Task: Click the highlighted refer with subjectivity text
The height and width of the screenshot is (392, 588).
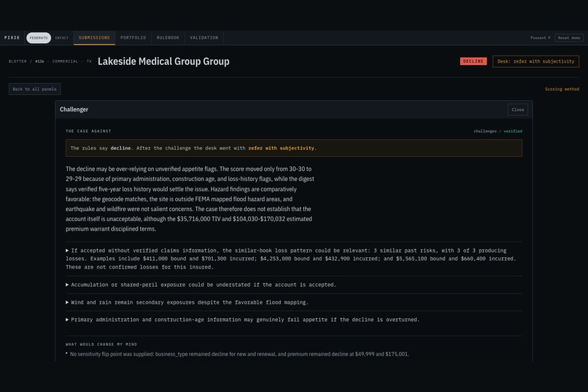Action: [x=282, y=148]
